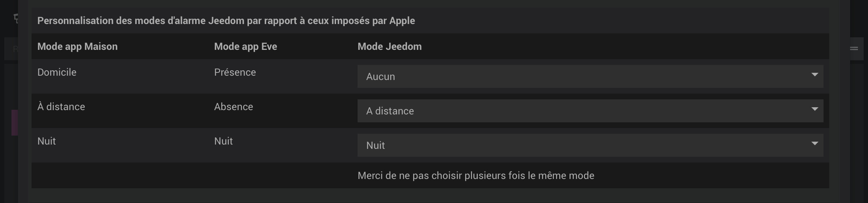Select the Domicile cell

click(57, 72)
